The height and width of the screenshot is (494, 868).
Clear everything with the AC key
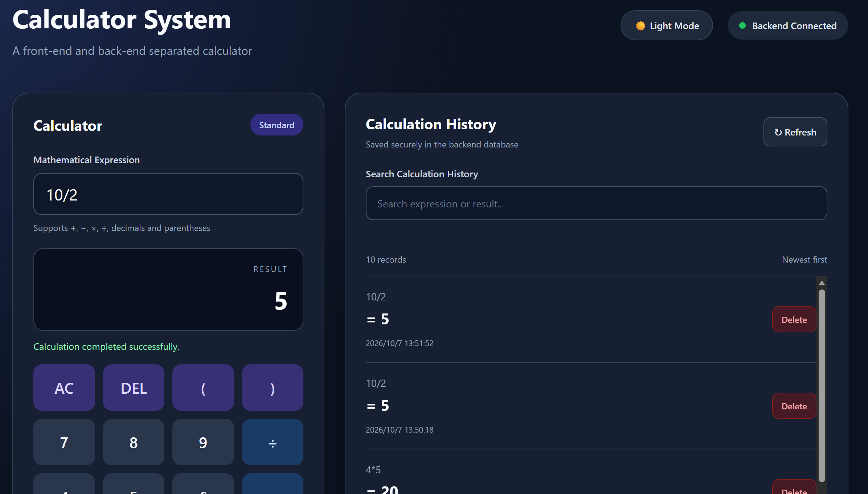(64, 388)
